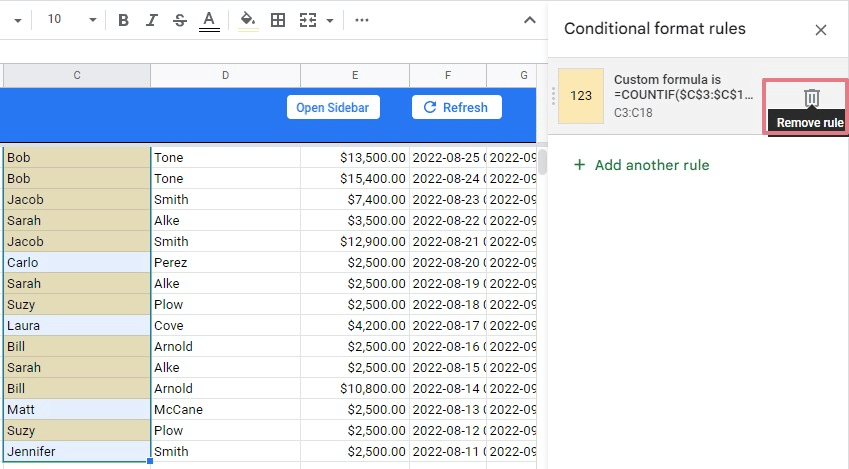Close the Conditional format rules panel
This screenshot has height=469, width=849.
point(821,29)
